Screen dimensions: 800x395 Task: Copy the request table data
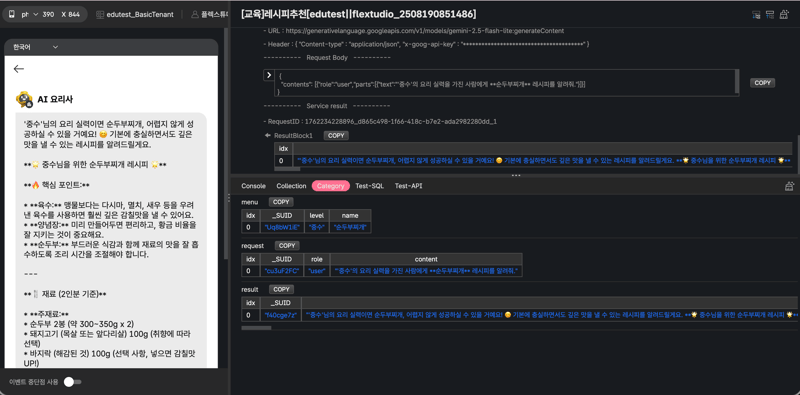click(287, 246)
